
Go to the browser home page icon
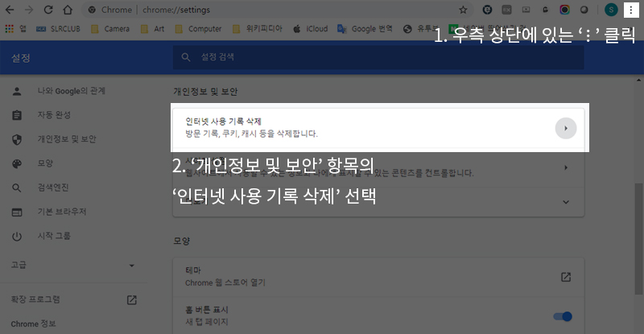pos(68,10)
